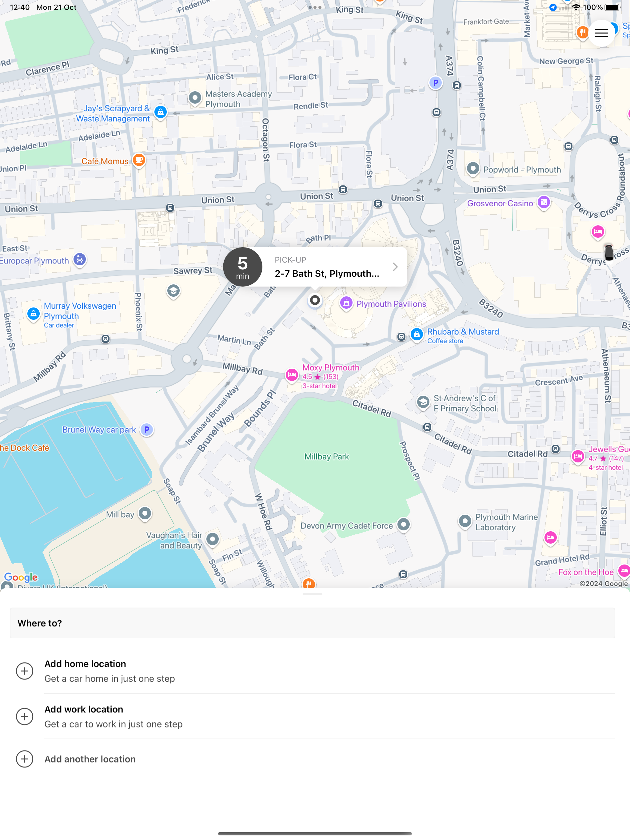Choose Add work location
The image size is (630, 840).
312,717
